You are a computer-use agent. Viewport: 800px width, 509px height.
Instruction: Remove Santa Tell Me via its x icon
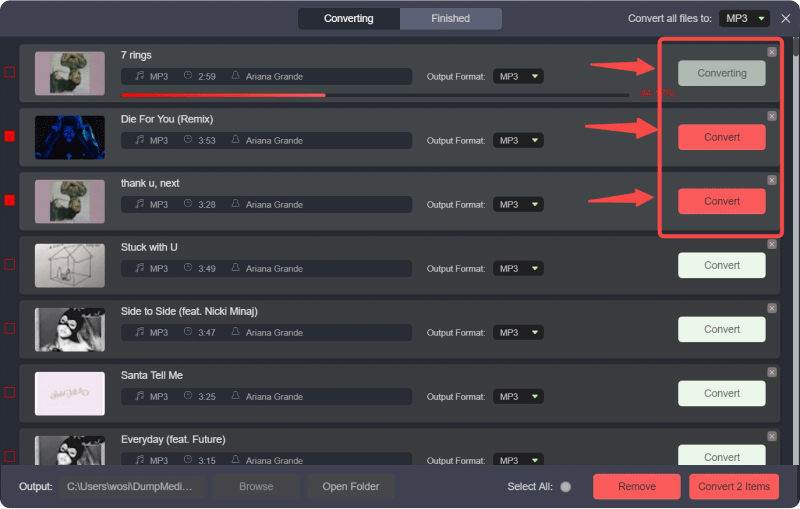click(771, 372)
